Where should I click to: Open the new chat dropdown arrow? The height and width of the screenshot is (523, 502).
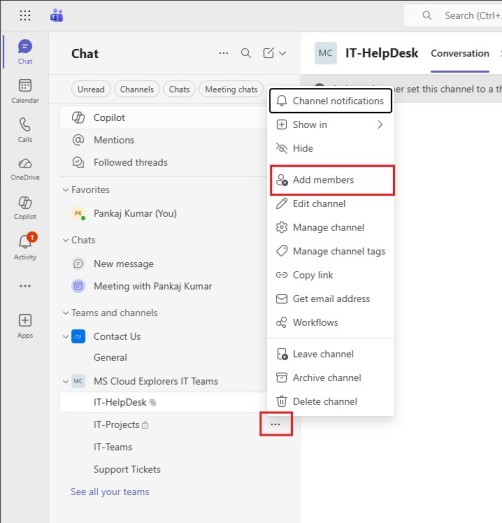[x=282, y=53]
